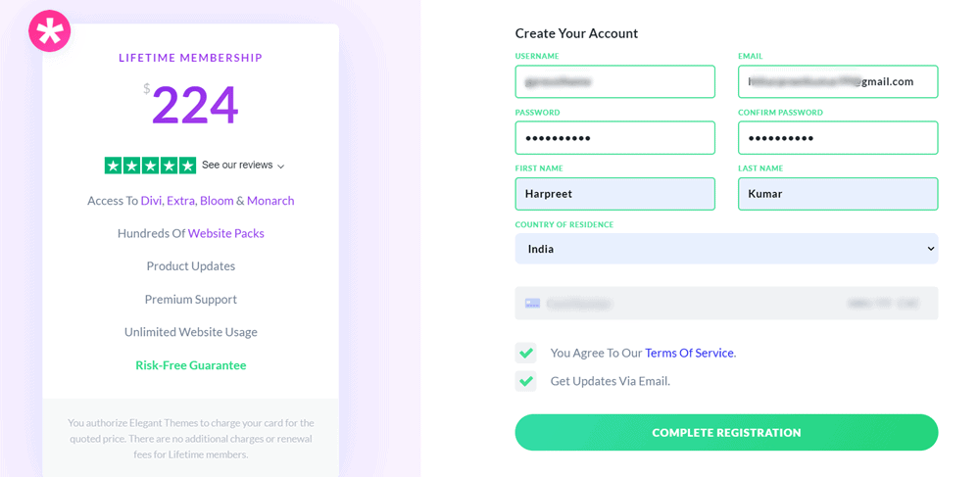Open the Terms Of Service link
The height and width of the screenshot is (477, 980).
[x=689, y=353]
